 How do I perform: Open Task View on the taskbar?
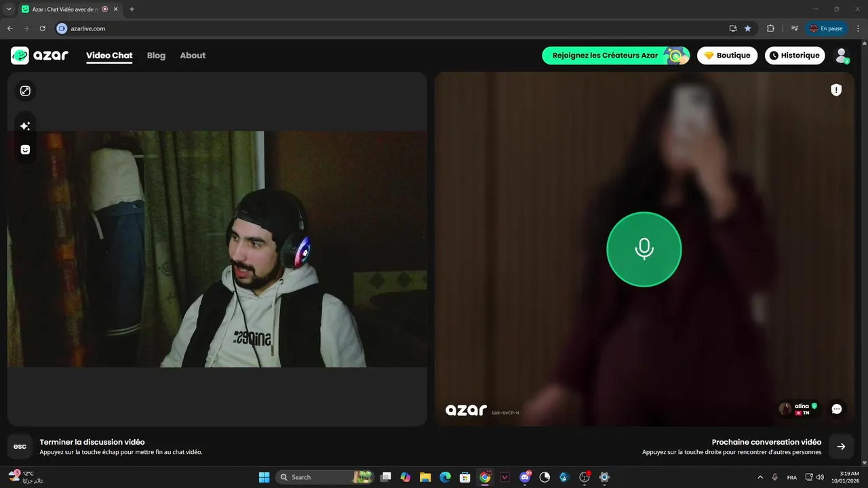[x=386, y=477]
